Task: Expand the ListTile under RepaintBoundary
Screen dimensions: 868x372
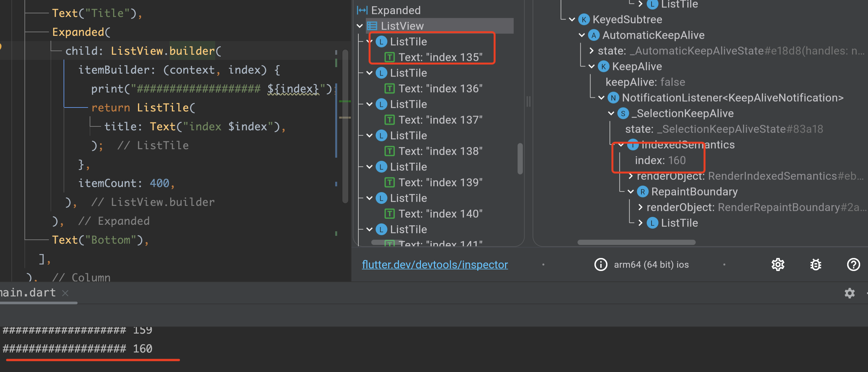Action: pos(640,223)
